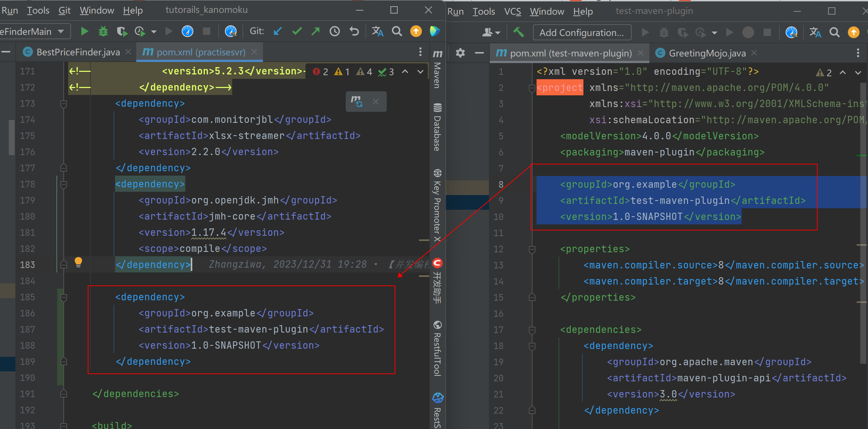
Task: Open Search Everywhere in tutorails_kanomoku window
Action: pos(397,32)
